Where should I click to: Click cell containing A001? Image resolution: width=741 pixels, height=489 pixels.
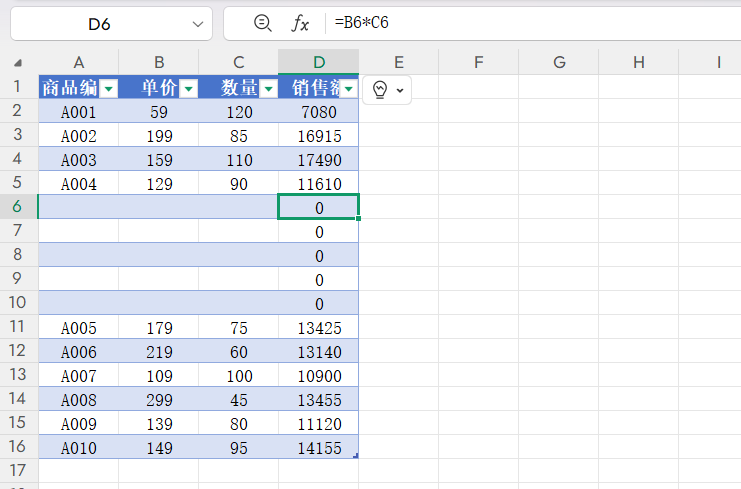click(78, 112)
